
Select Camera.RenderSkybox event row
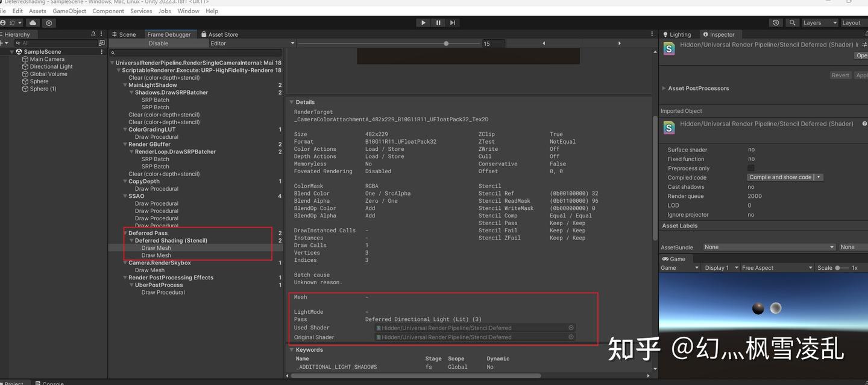click(196, 262)
